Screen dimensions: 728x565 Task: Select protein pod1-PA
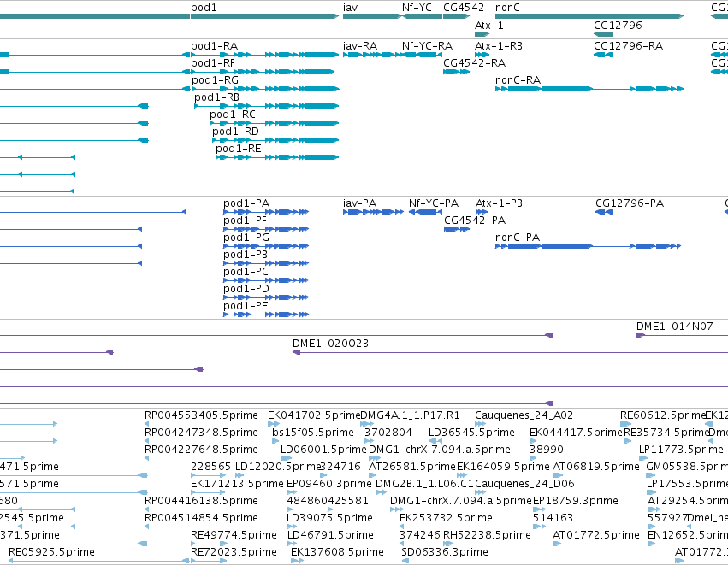tap(266, 212)
